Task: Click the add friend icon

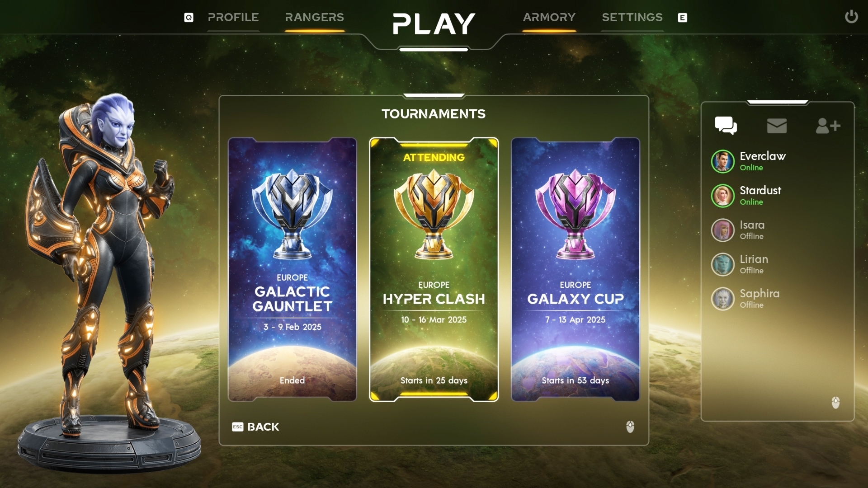Action: tap(828, 126)
